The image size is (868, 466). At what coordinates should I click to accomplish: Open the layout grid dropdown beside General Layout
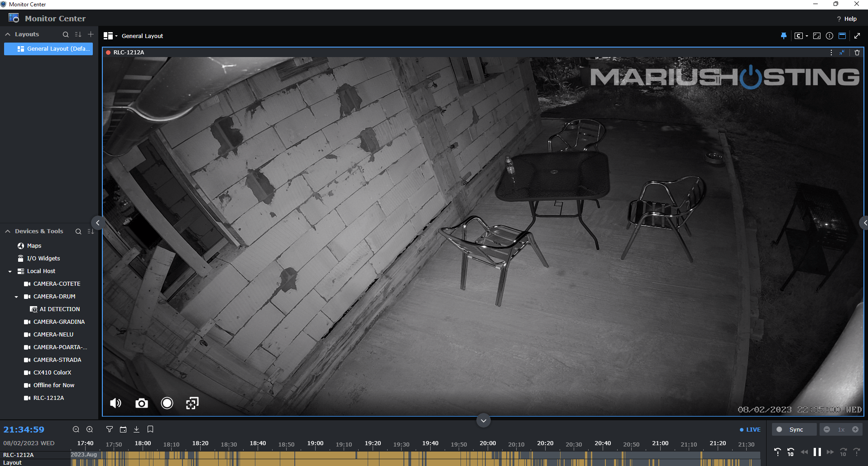point(110,36)
